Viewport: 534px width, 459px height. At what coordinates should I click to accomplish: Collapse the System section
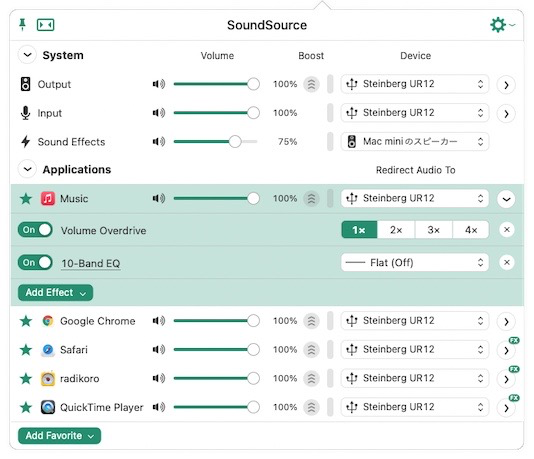[27, 55]
